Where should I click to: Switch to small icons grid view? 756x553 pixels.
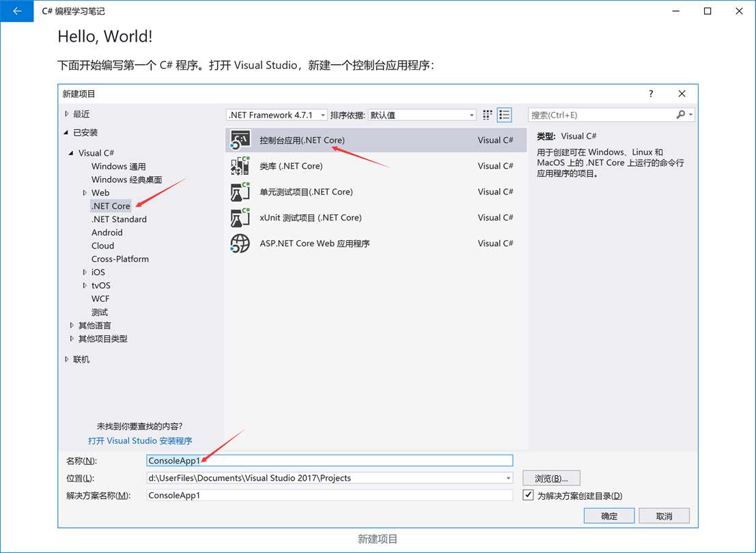(488, 115)
